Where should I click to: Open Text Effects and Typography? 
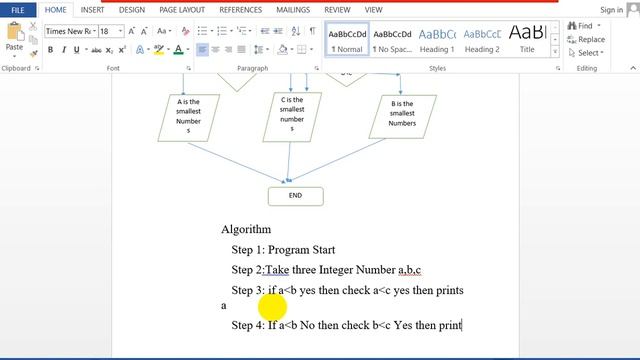pyautogui.click(x=140, y=50)
